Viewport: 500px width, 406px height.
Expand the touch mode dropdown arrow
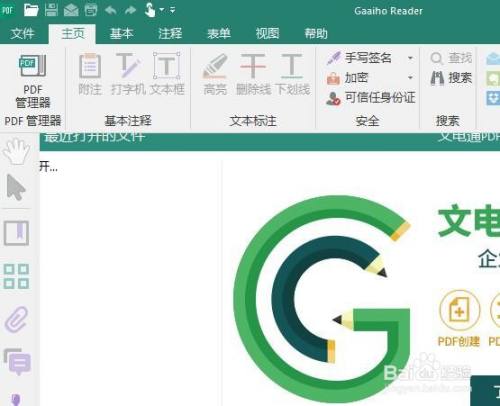(162, 10)
